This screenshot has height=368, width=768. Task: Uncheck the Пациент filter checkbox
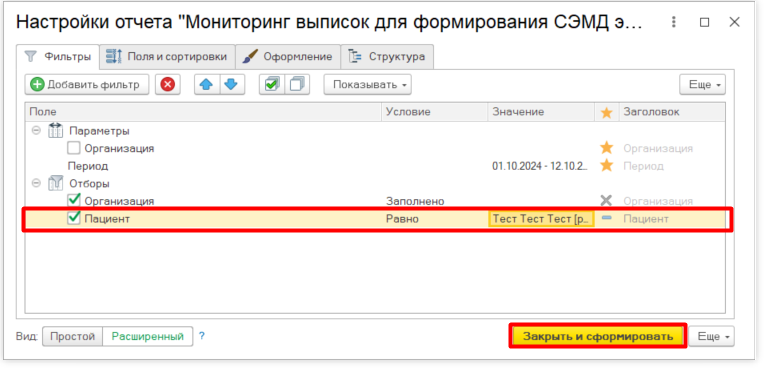click(x=73, y=218)
